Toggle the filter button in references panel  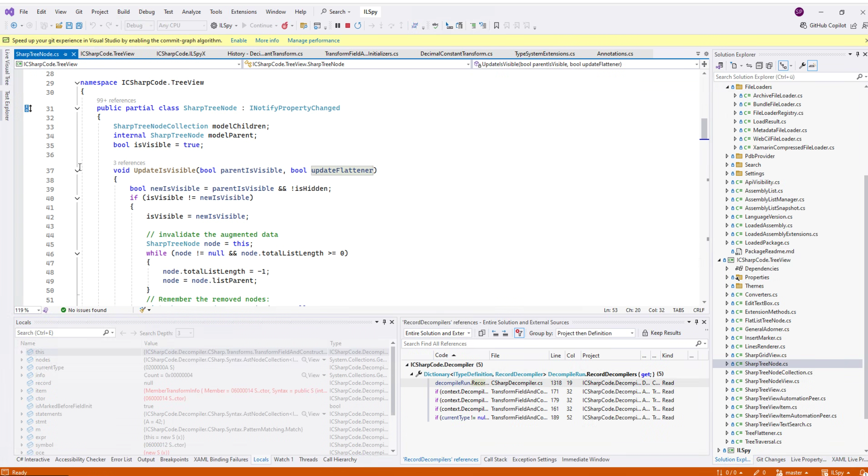519,333
